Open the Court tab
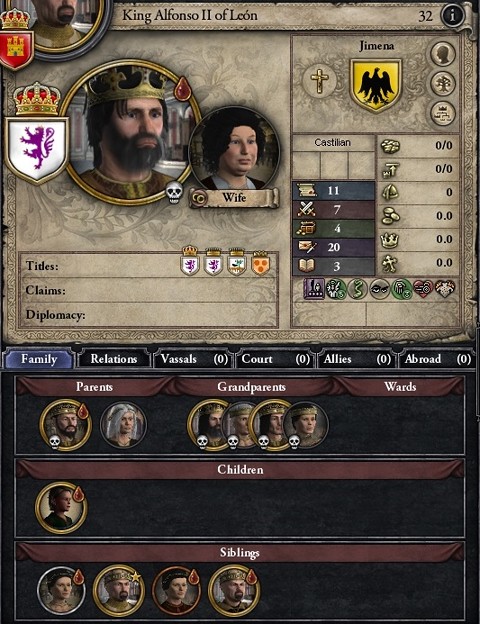 coord(275,359)
